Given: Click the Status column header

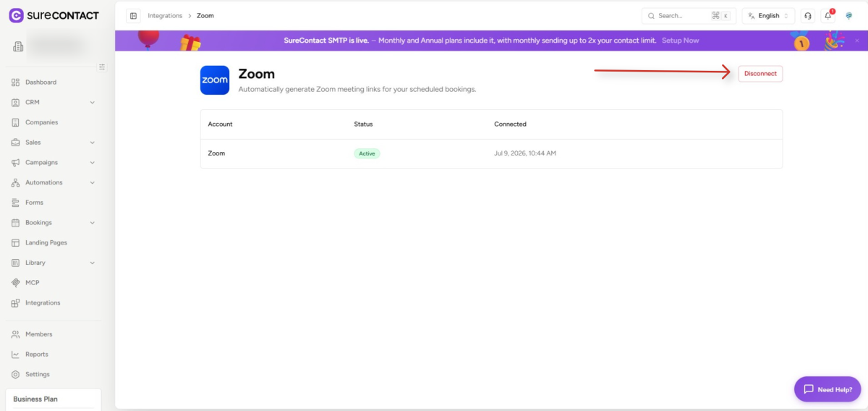Looking at the screenshot, I should [x=363, y=124].
